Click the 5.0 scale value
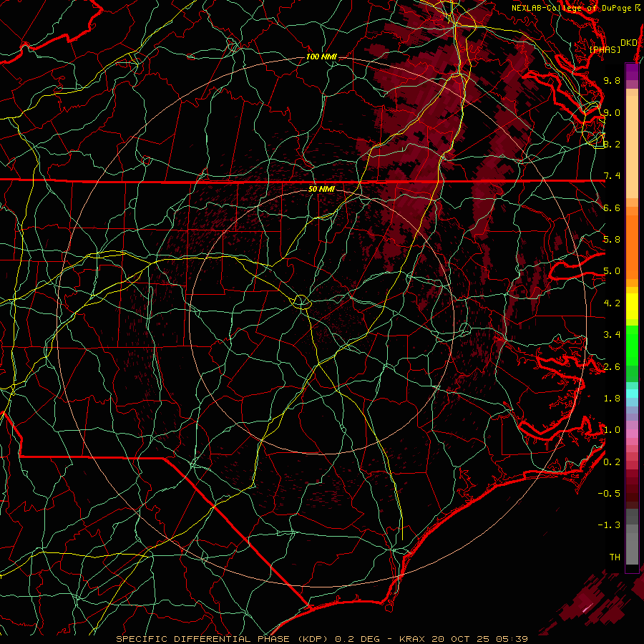The height and width of the screenshot is (644, 644). (612, 271)
